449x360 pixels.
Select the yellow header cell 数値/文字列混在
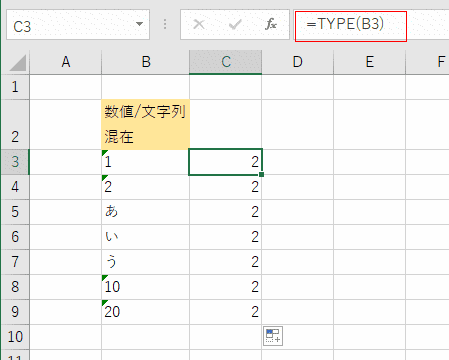(x=145, y=124)
